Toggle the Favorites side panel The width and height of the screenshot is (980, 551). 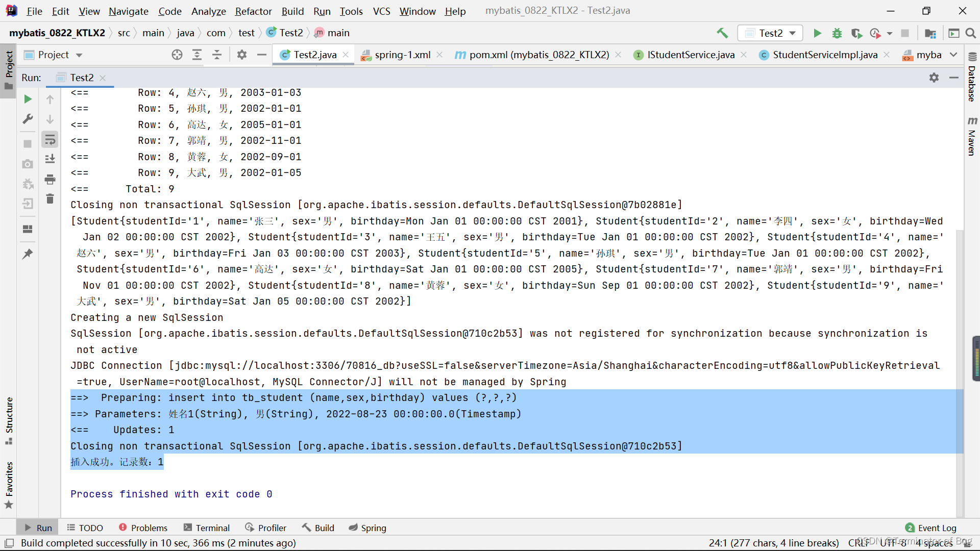[9, 485]
